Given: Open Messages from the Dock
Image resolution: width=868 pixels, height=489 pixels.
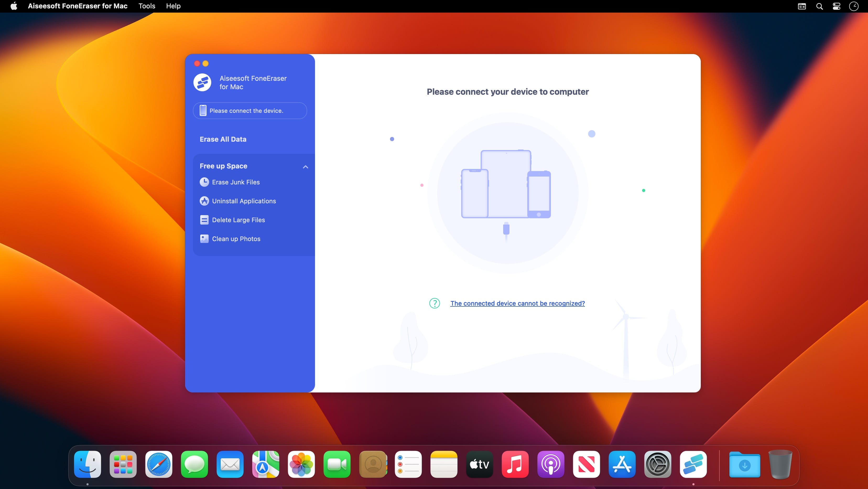Looking at the screenshot, I should 194,464.
